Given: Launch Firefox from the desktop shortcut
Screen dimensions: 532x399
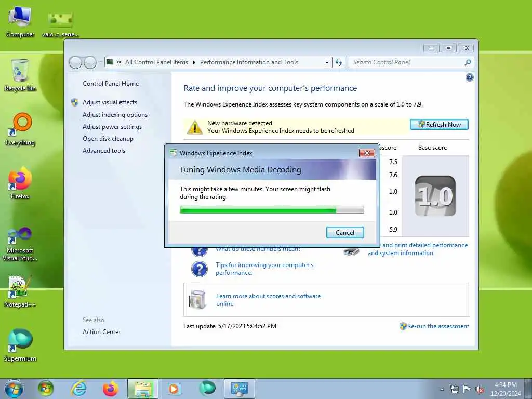Looking at the screenshot, I should coord(20,183).
